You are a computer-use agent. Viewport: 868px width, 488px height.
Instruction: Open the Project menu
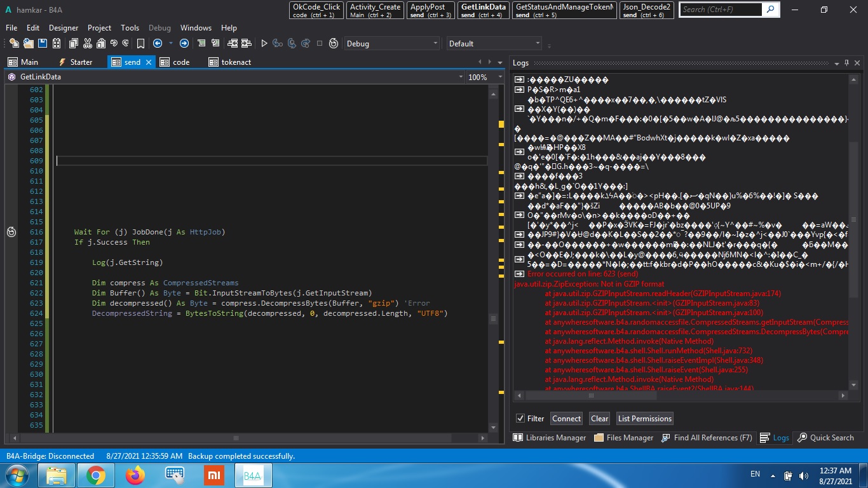click(99, 28)
